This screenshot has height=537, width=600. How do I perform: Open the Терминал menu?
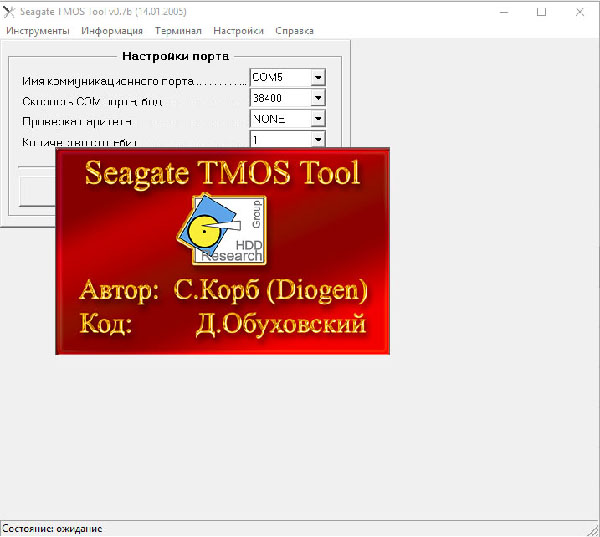[178, 31]
